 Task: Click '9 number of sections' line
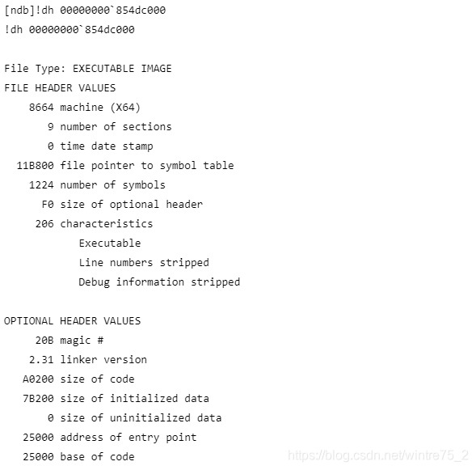(x=109, y=127)
